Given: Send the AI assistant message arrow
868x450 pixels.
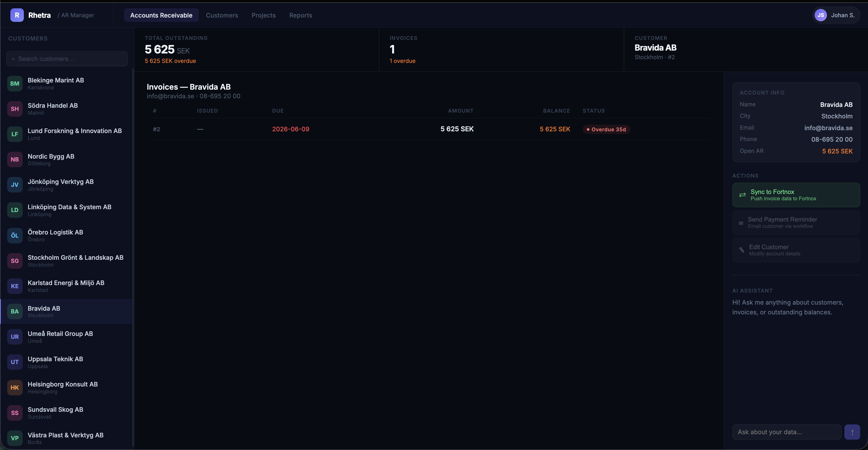Looking at the screenshot, I should point(852,432).
